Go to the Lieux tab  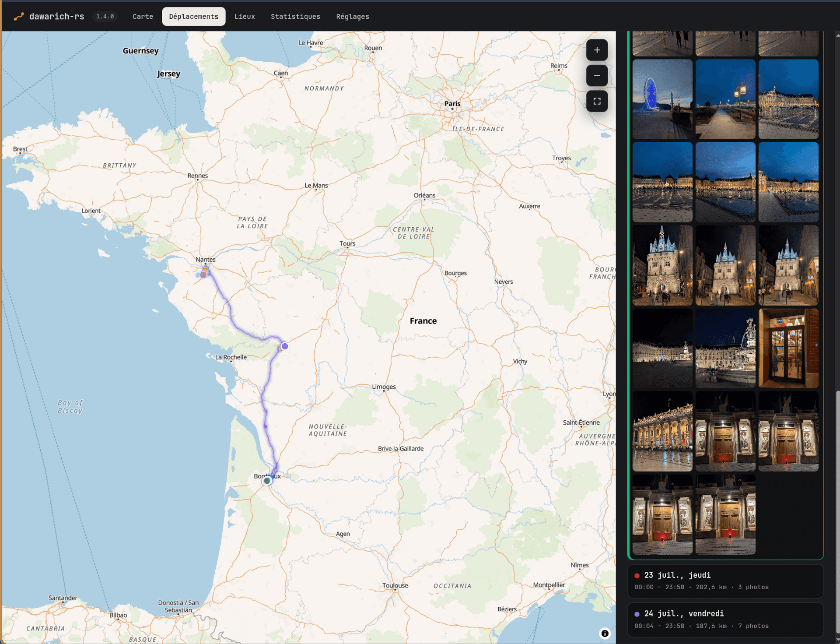[245, 17]
